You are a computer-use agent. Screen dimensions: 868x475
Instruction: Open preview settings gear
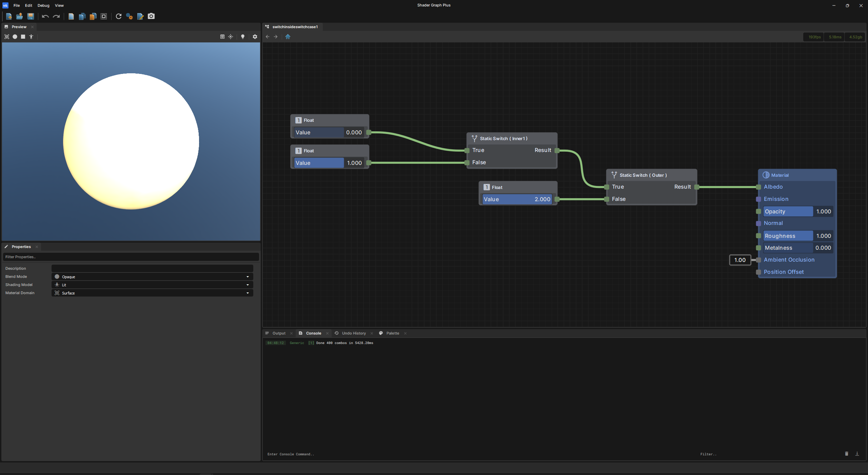(255, 37)
